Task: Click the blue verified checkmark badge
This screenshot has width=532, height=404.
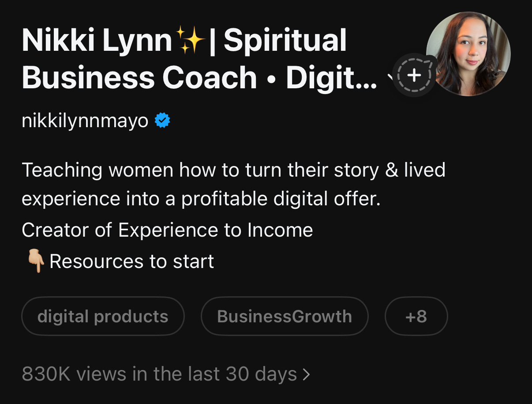Action: click(162, 121)
